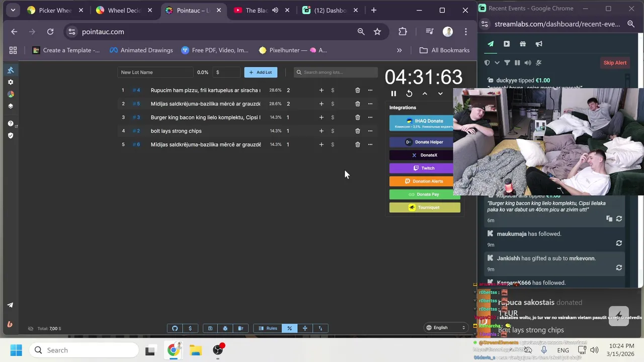Toggle sort order arrows in bottom toolbar
644x362 pixels.
click(x=320, y=328)
